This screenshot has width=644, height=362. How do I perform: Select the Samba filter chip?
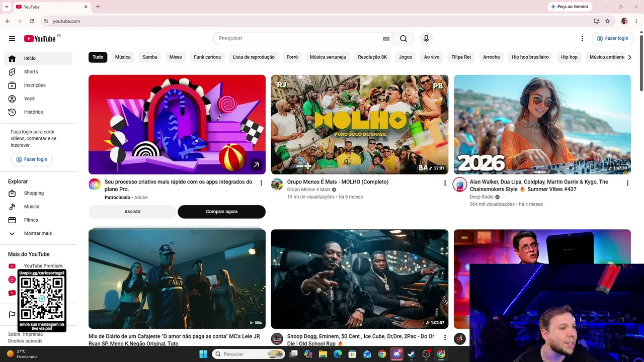[x=150, y=57]
